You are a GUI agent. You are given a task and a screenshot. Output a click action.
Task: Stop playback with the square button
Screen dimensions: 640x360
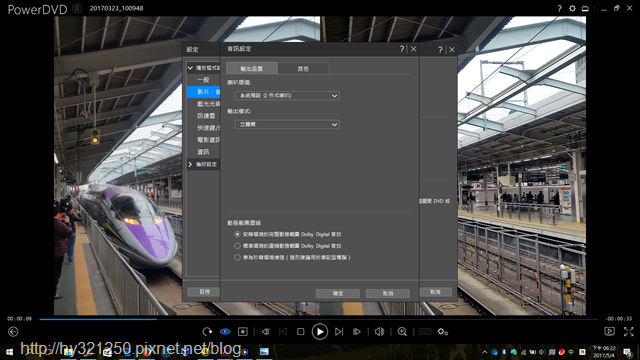(301, 331)
